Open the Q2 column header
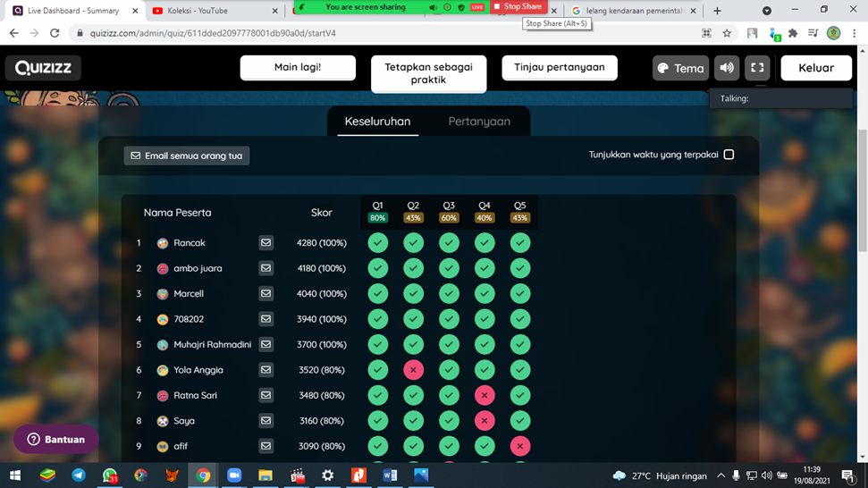This screenshot has height=488, width=868. pyautogui.click(x=413, y=211)
